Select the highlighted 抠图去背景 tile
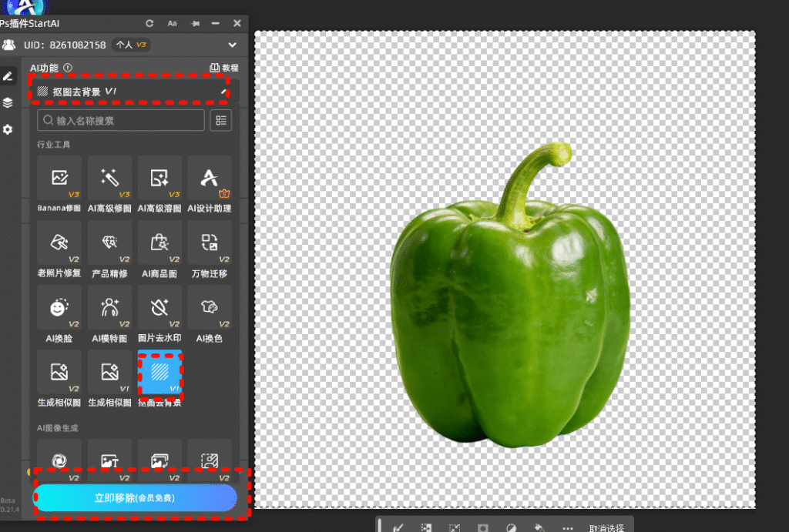This screenshot has height=532, width=789. [159, 373]
